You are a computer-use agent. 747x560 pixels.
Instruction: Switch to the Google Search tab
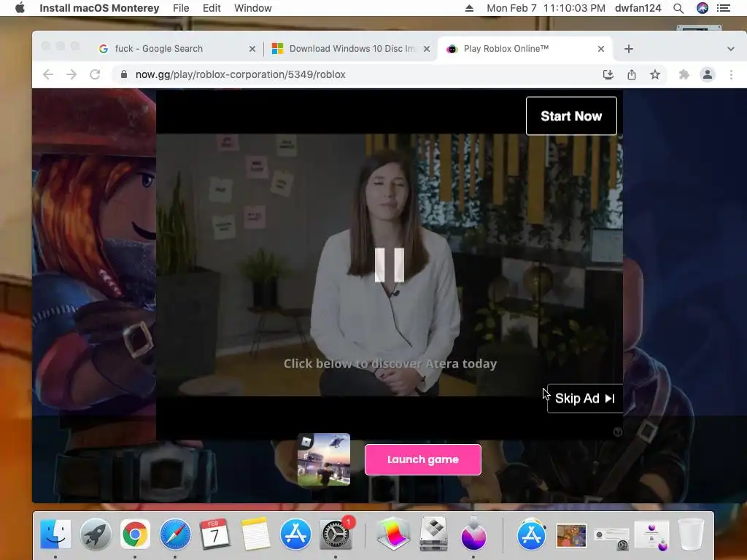point(176,49)
